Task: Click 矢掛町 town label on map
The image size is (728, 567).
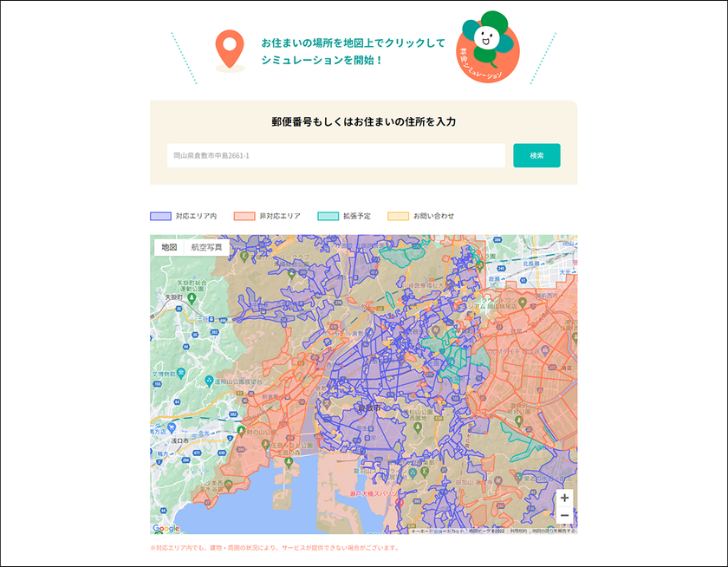Action: click(x=173, y=297)
